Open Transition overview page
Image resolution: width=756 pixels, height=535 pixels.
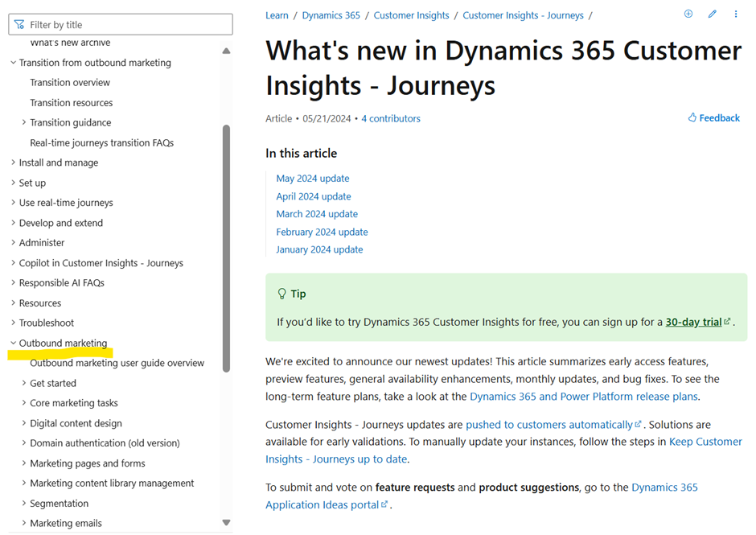point(70,83)
